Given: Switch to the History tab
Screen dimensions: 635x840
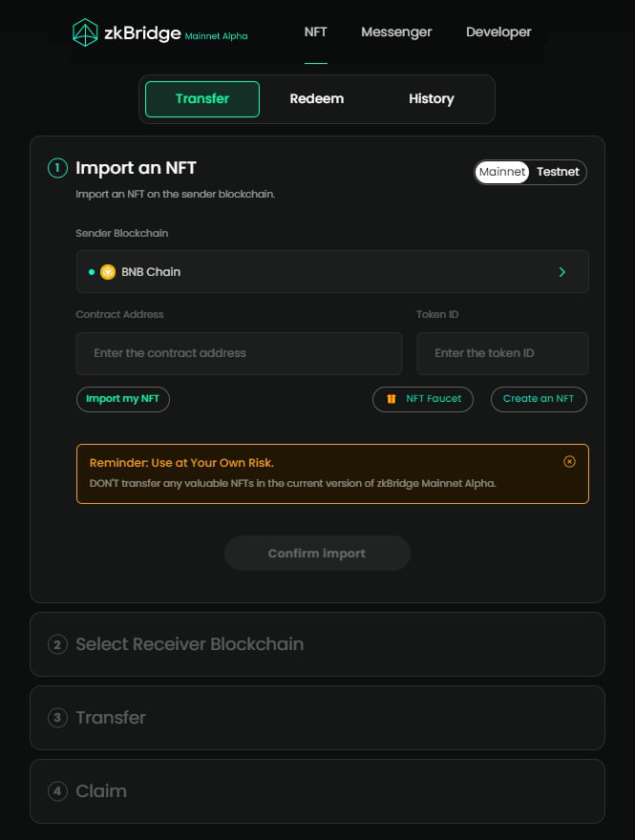Looking at the screenshot, I should 432,99.
